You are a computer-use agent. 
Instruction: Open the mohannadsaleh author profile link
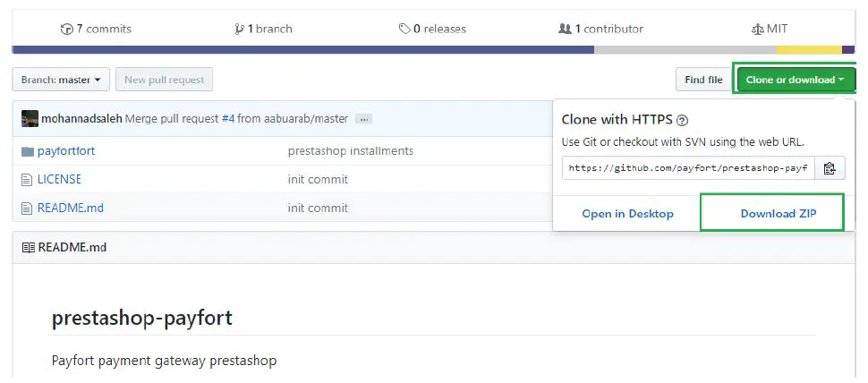(x=81, y=118)
